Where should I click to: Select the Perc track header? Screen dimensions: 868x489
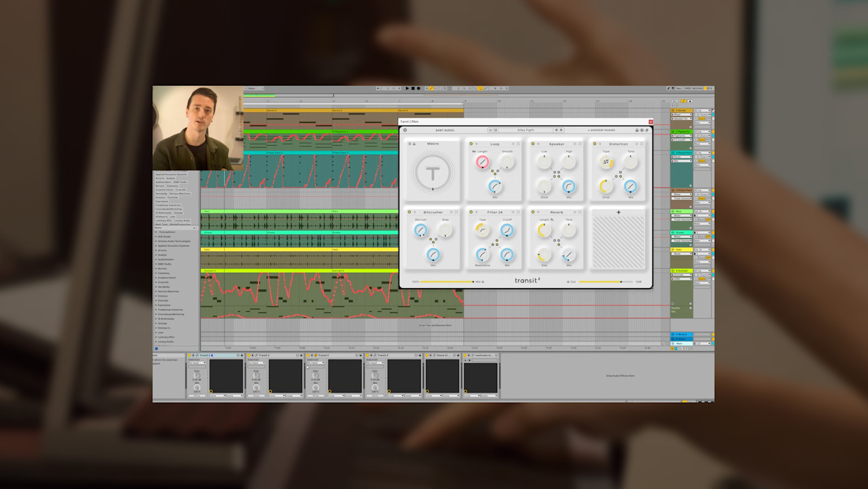[682, 211]
